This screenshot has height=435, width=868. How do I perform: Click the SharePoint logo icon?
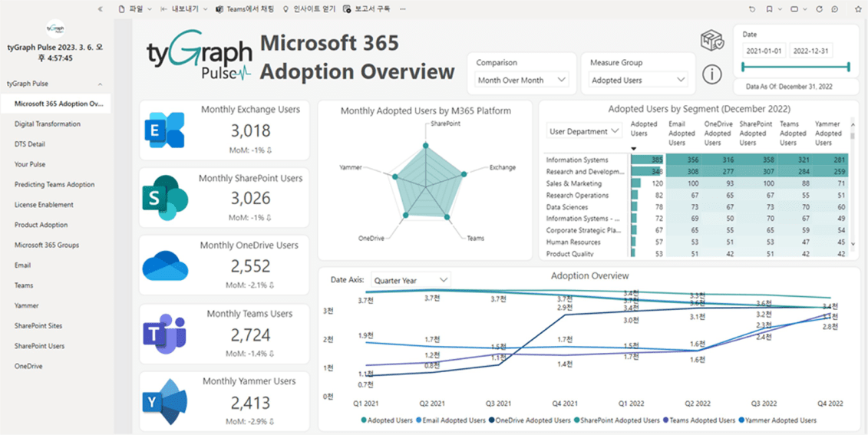click(165, 198)
